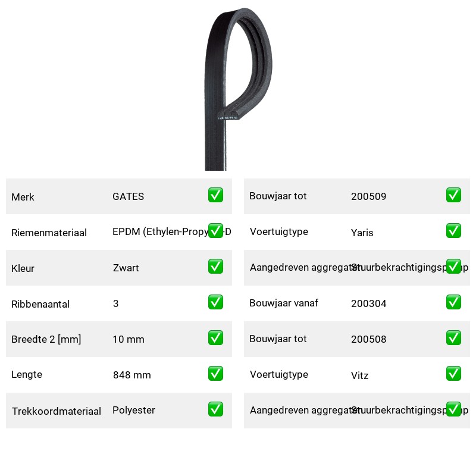The height and width of the screenshot is (476, 476).
Task: Click the checkmark in the Ribbenaantal row
Action: pyautogui.click(x=215, y=302)
